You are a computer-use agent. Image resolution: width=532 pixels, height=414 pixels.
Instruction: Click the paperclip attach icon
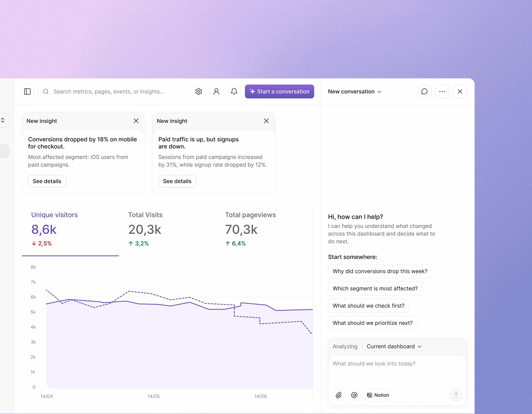tap(339, 395)
